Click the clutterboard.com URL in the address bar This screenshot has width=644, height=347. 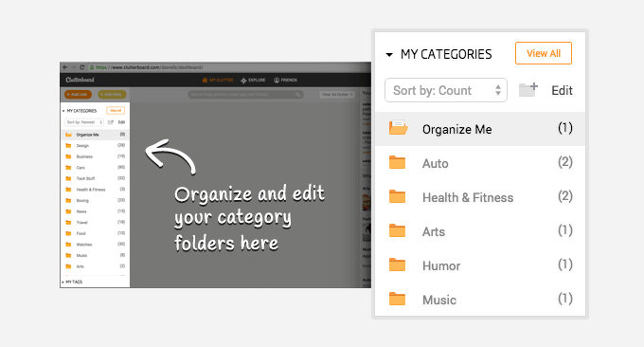pyautogui.click(x=149, y=67)
